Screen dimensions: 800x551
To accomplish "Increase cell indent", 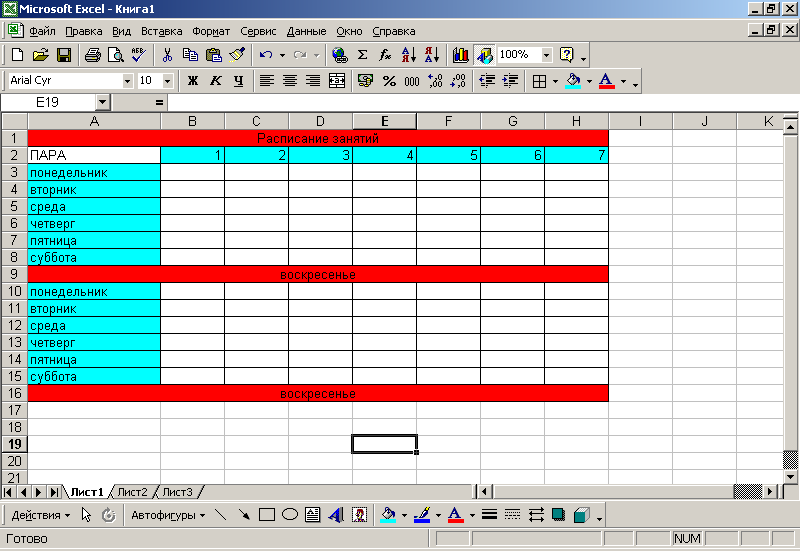I will [x=510, y=81].
